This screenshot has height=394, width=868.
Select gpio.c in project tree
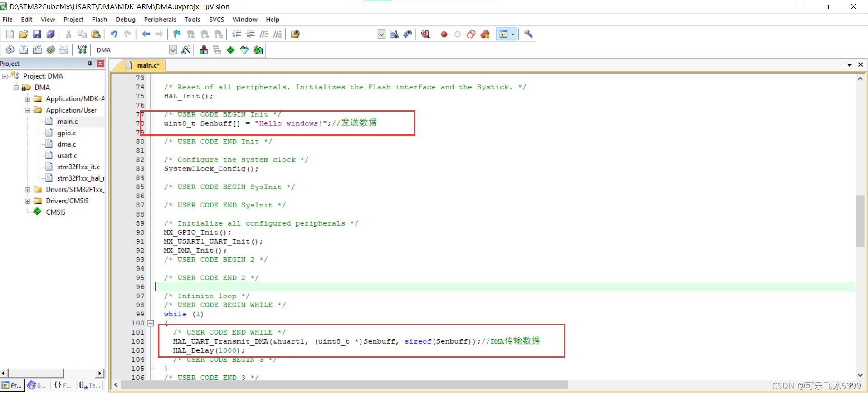(x=66, y=133)
